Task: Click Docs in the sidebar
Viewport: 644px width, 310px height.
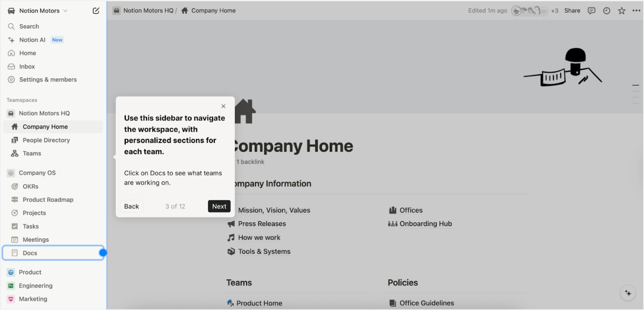Action: [x=53, y=253]
